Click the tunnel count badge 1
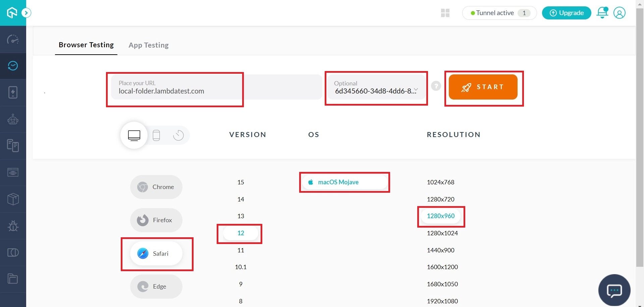 [x=524, y=13]
